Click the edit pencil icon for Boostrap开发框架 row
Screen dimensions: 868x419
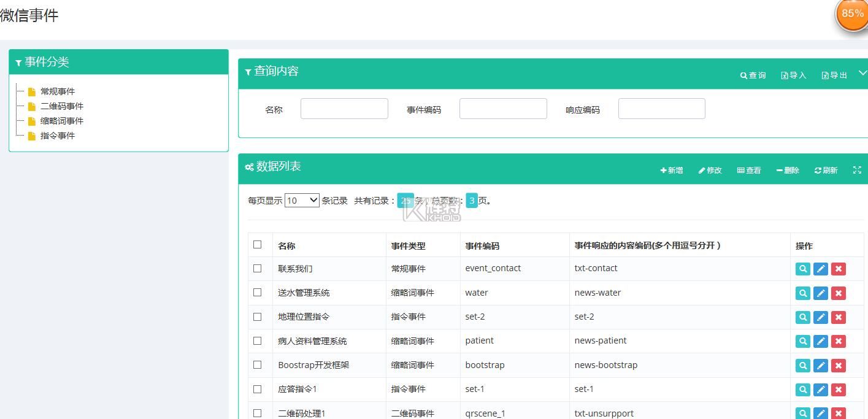point(820,366)
